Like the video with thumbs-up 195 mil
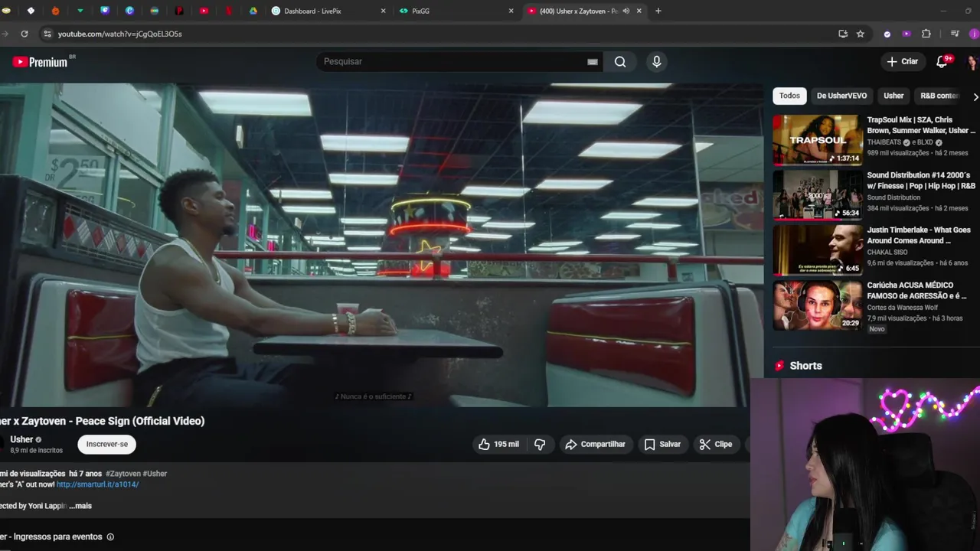Screen dimensions: 980x551 tap(498, 445)
